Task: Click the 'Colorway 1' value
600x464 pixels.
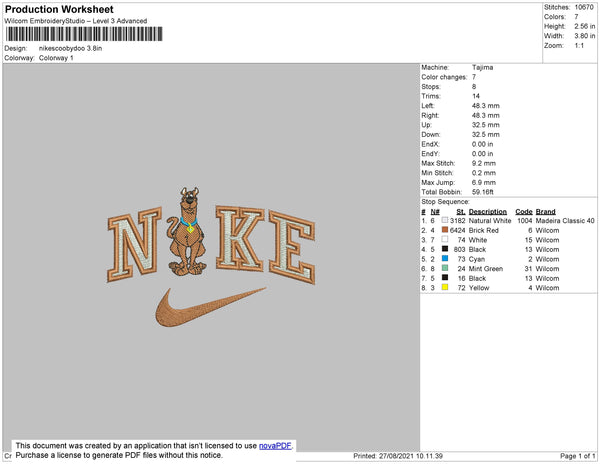Action: click(56, 58)
